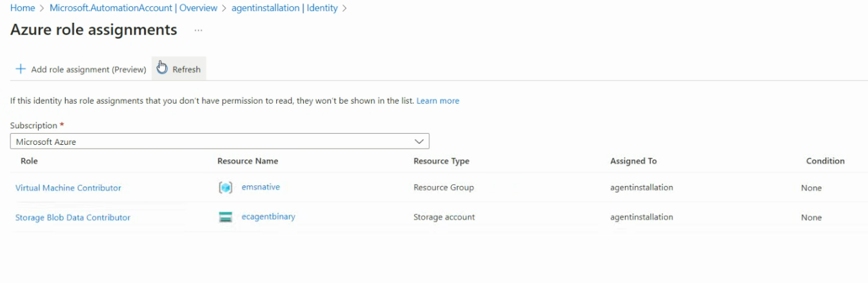
Task: Click the Learn more link
Action: (438, 101)
